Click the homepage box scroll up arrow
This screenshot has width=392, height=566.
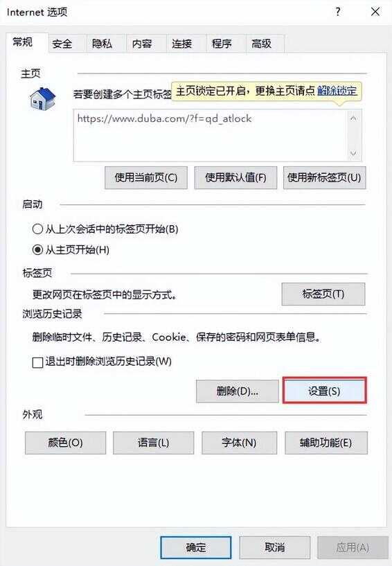tap(353, 118)
